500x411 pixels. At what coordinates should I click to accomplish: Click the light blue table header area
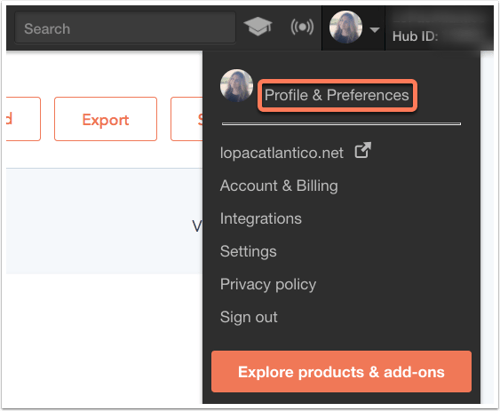pos(104,221)
